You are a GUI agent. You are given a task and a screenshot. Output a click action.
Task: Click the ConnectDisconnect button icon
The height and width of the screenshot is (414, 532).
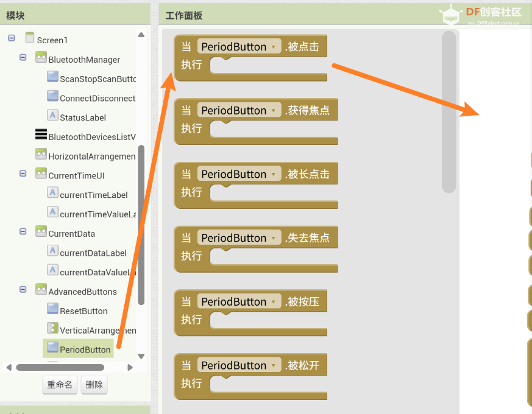point(52,96)
